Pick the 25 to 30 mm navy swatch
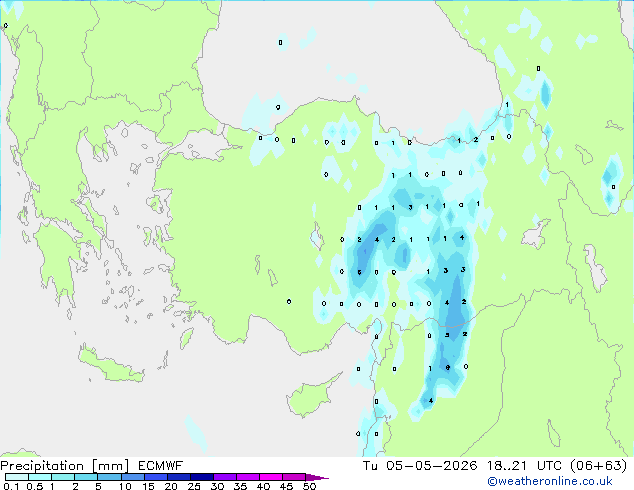This screenshot has width=634, height=490. coord(202,477)
